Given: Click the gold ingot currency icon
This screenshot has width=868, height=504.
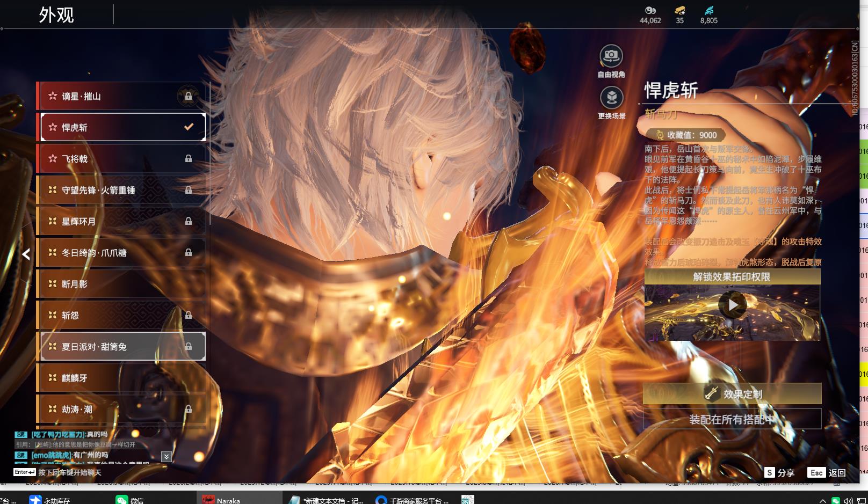Looking at the screenshot, I should click(679, 10).
